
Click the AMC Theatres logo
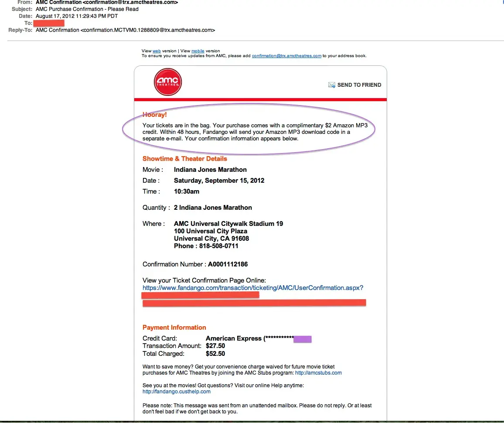point(168,82)
